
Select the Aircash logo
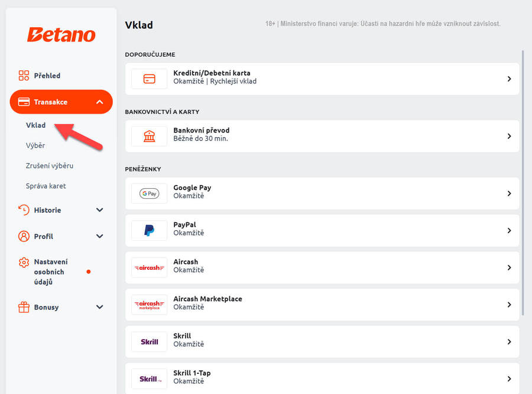pos(150,267)
